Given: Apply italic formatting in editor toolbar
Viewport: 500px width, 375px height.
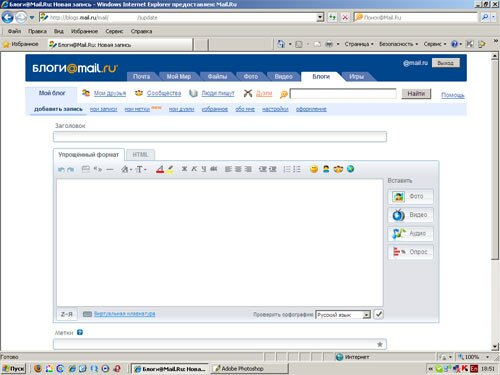Looking at the screenshot, I should tap(194, 169).
